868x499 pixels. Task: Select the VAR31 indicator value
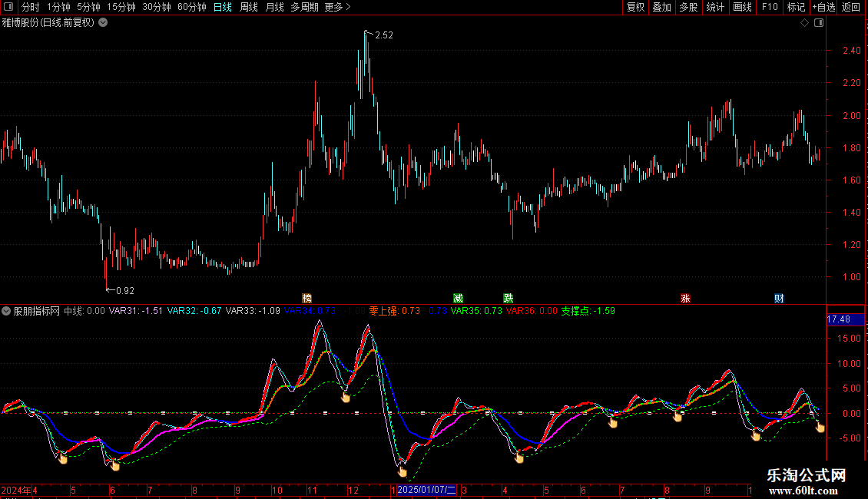(136, 311)
